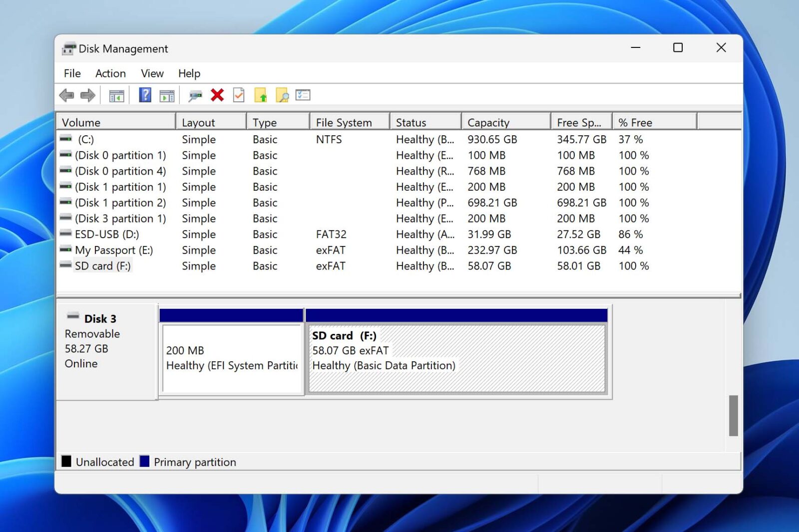The height and width of the screenshot is (532, 799).
Task: Open the Help menu
Action: 189,73
